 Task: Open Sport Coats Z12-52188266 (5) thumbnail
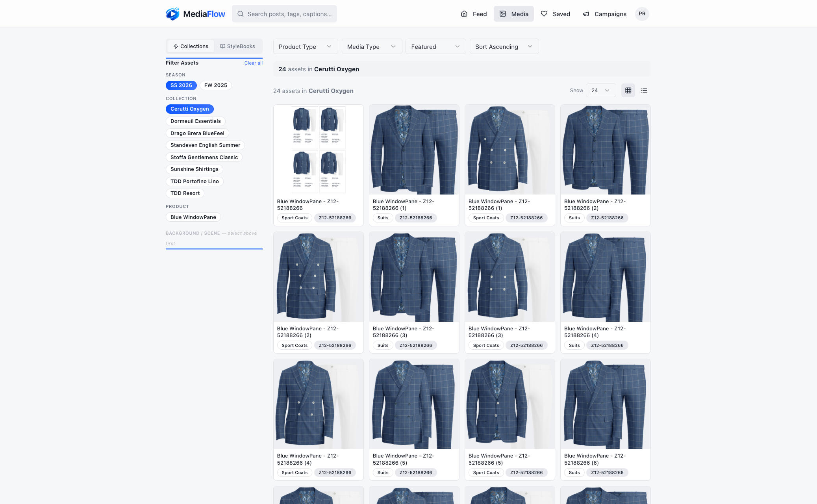coord(510,404)
